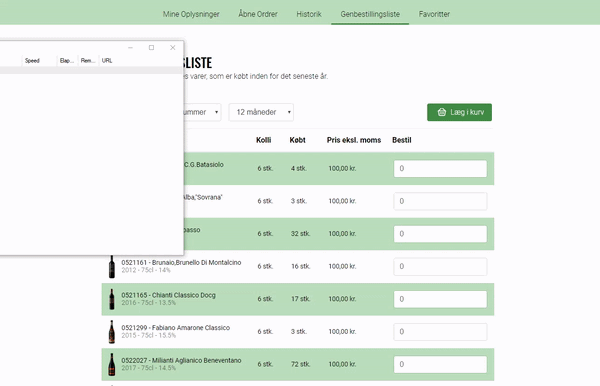Click the order quantity field for Batasiolo row
The image size is (600, 386).
point(440,169)
